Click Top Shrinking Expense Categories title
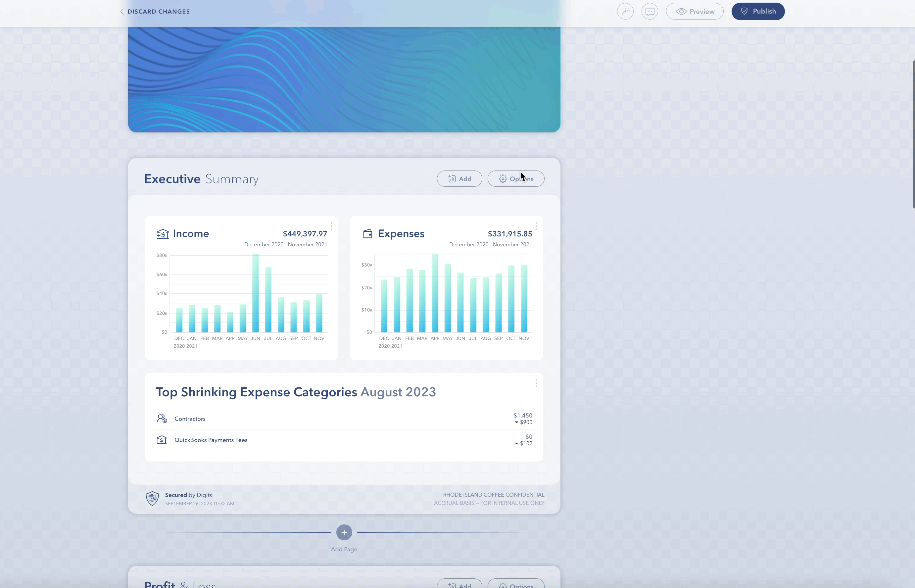This screenshot has height=588, width=915. (x=296, y=392)
